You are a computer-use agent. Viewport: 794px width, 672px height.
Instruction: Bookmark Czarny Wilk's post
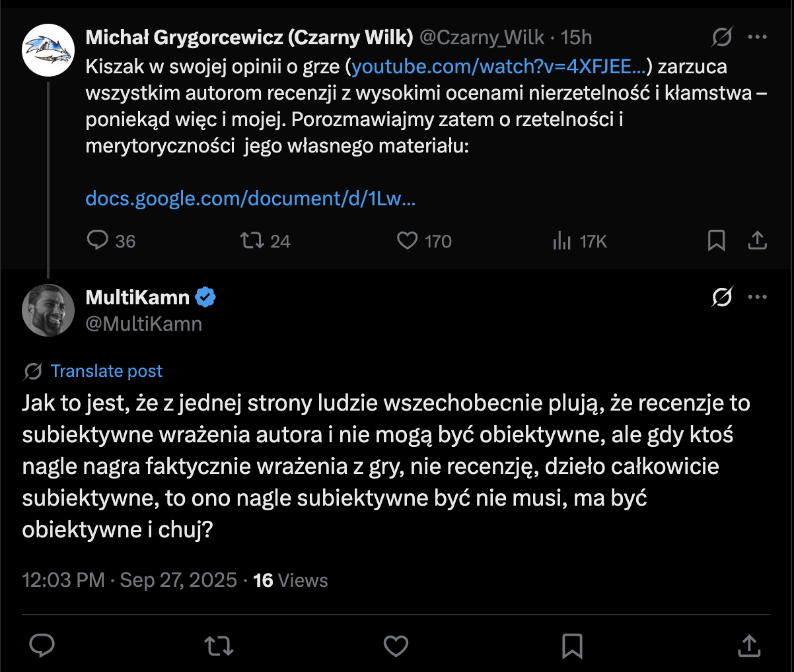pyautogui.click(x=716, y=241)
